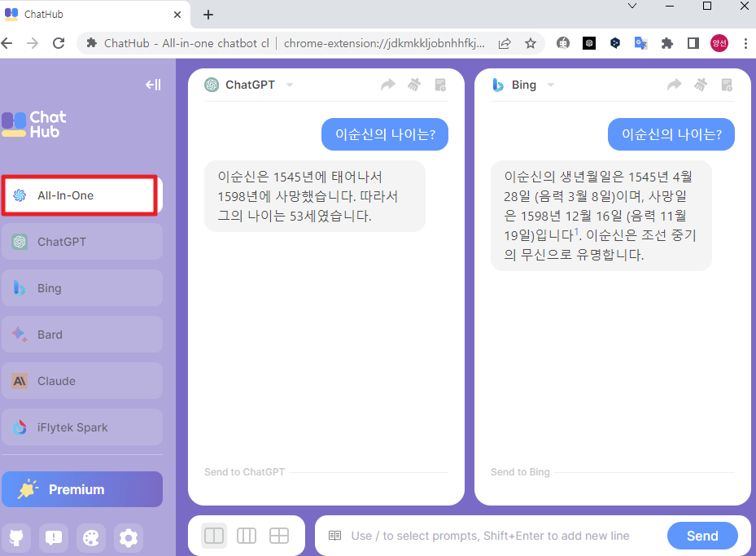Open the Chrome profile avatar
Screen dimensions: 756x556
(719, 43)
